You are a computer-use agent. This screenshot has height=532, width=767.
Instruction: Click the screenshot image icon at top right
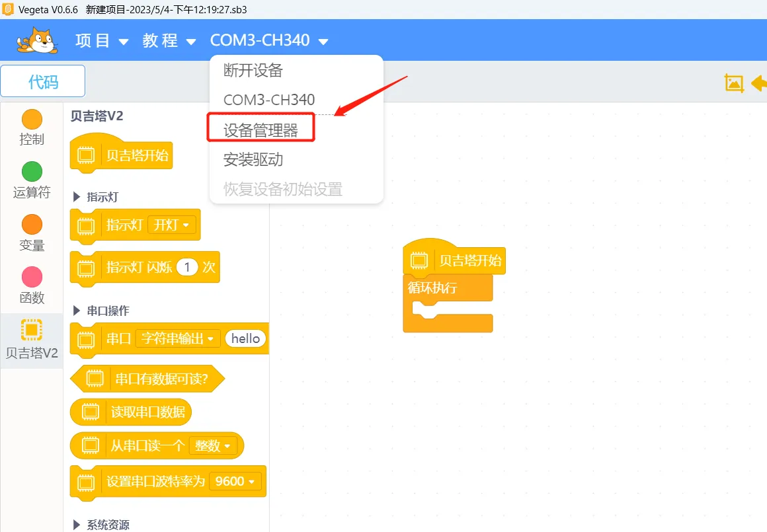pos(734,83)
